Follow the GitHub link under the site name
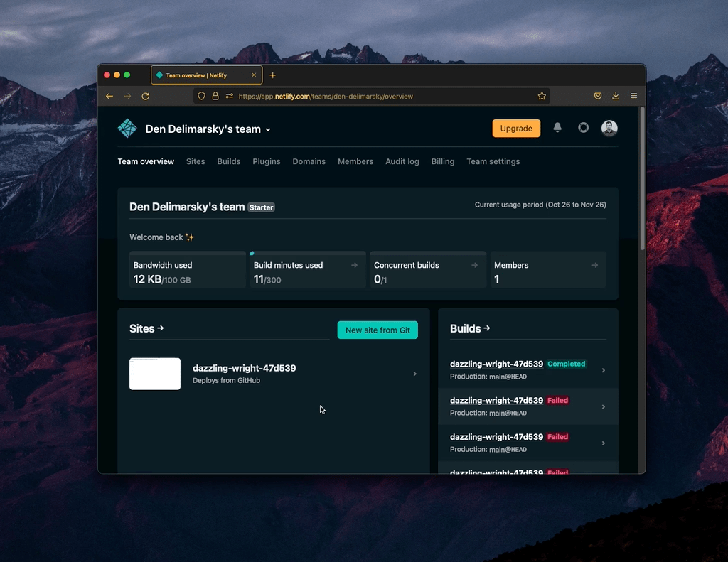Viewport: 728px width, 562px height. tap(248, 380)
